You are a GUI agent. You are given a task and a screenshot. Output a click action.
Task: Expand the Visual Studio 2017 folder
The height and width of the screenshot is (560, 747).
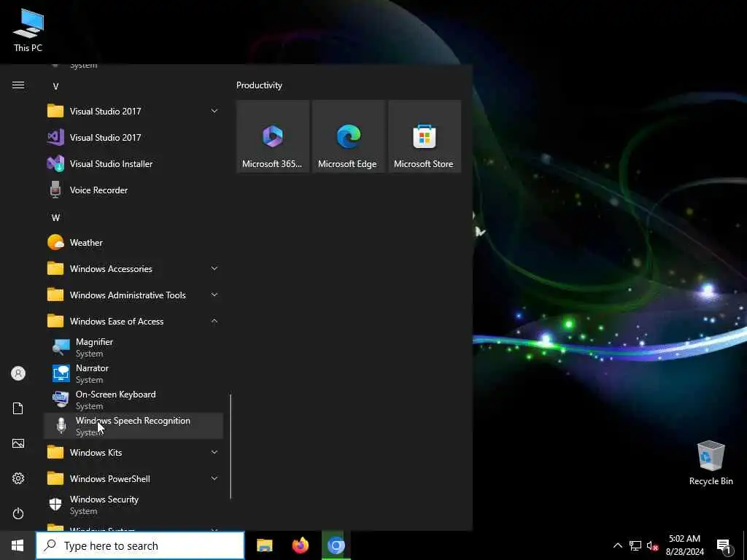133,112
